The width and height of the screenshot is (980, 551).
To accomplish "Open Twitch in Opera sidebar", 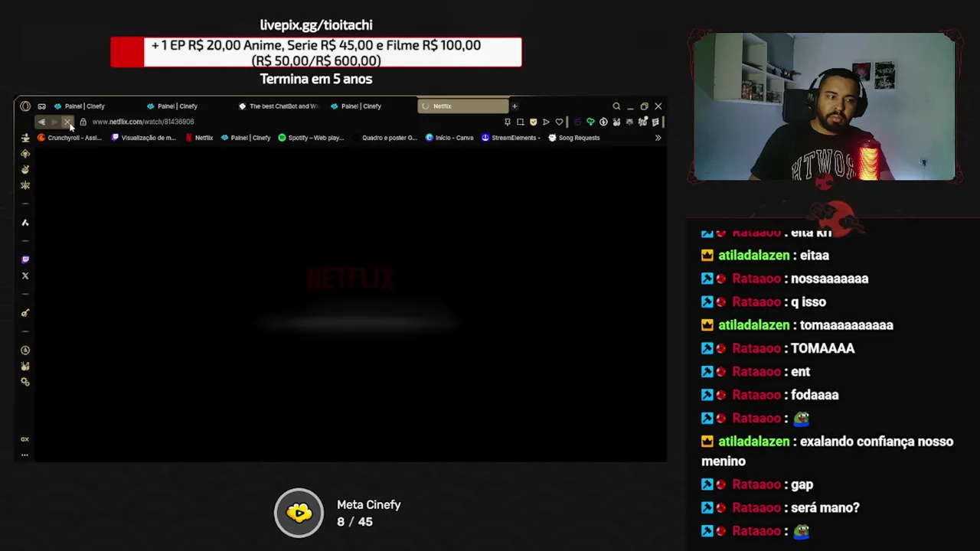I will pyautogui.click(x=25, y=260).
